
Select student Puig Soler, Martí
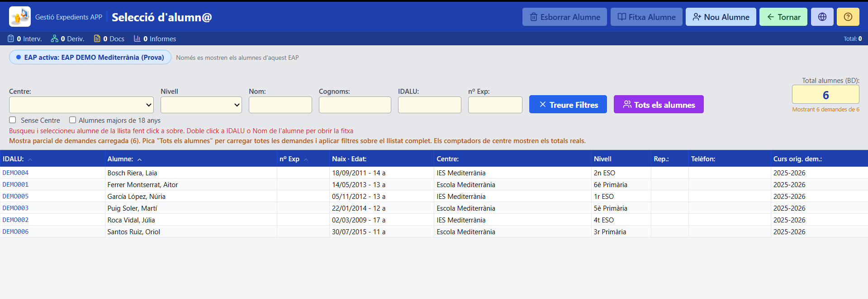(132, 208)
